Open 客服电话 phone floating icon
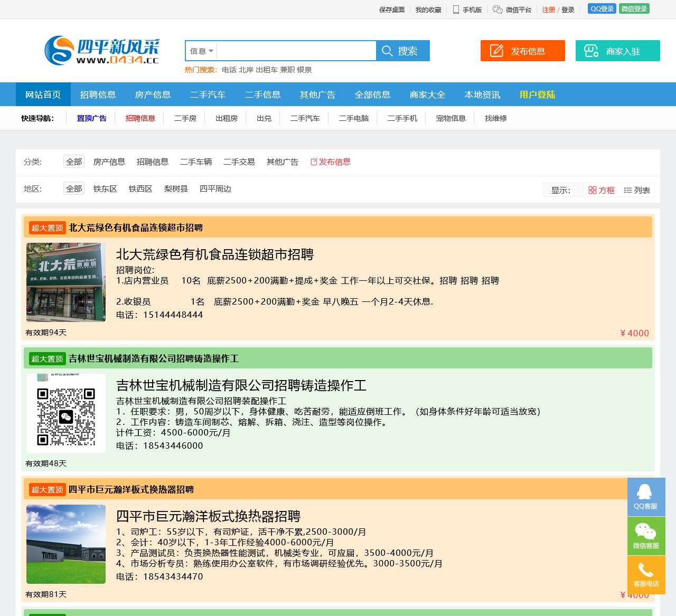676x616 pixels. pos(646,575)
